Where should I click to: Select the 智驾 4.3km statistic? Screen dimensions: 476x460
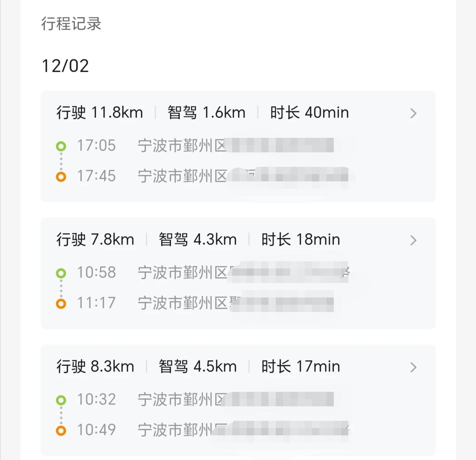[197, 240]
